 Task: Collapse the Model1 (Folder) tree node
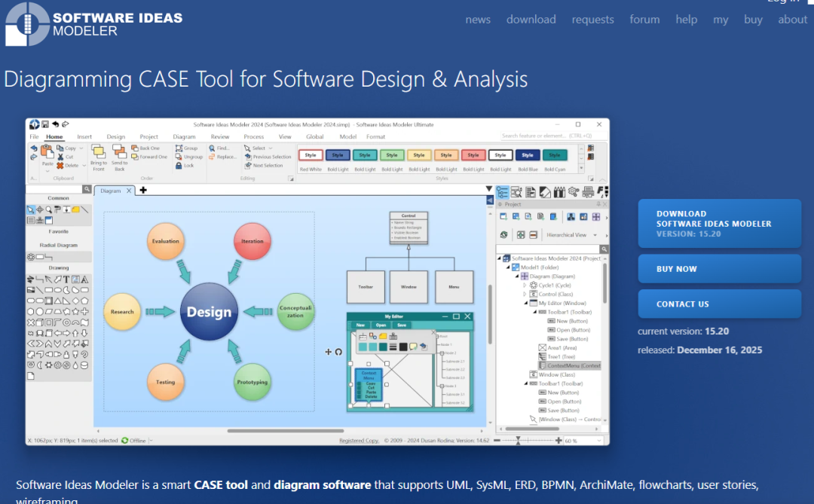pos(508,267)
